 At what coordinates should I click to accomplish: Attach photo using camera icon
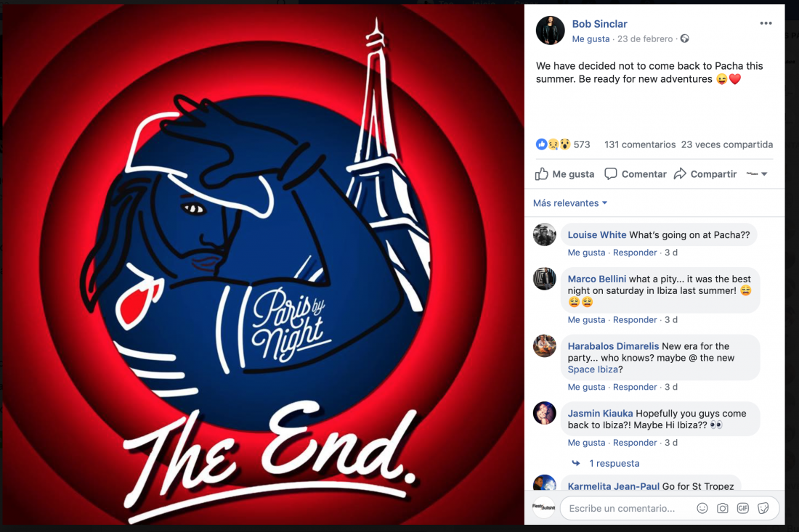[723, 508]
